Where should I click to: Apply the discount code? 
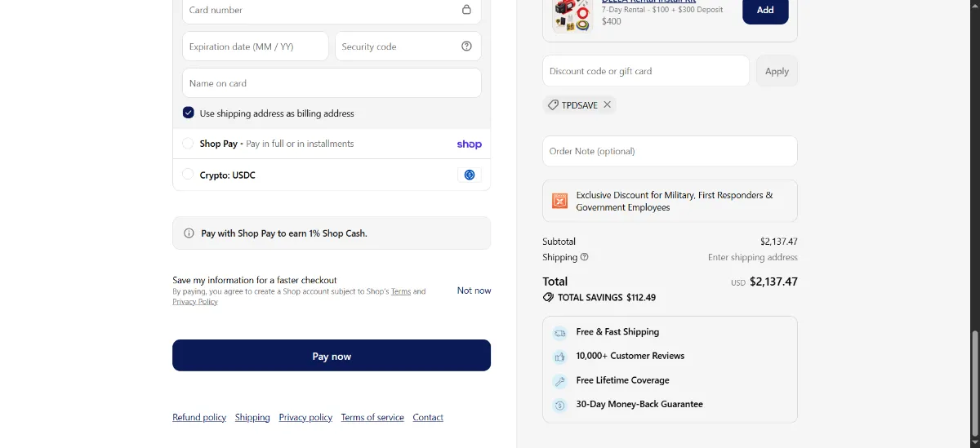click(777, 71)
